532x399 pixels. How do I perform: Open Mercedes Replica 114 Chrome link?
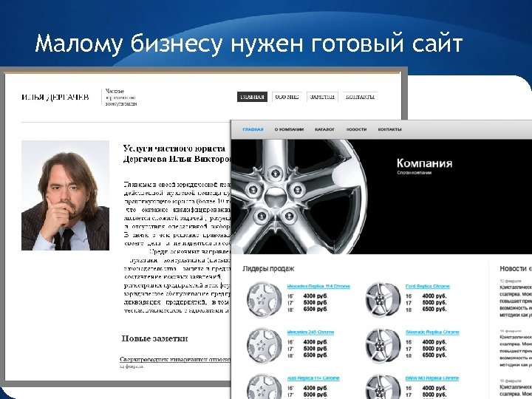[318, 287]
